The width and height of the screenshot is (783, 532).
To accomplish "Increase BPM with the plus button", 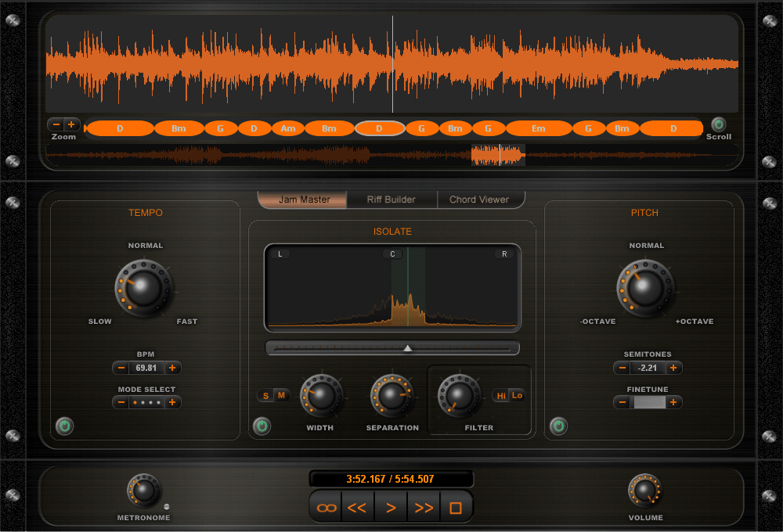I will click(172, 368).
